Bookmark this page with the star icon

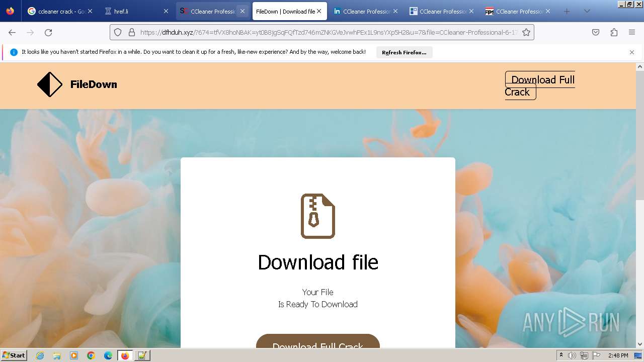point(526,32)
